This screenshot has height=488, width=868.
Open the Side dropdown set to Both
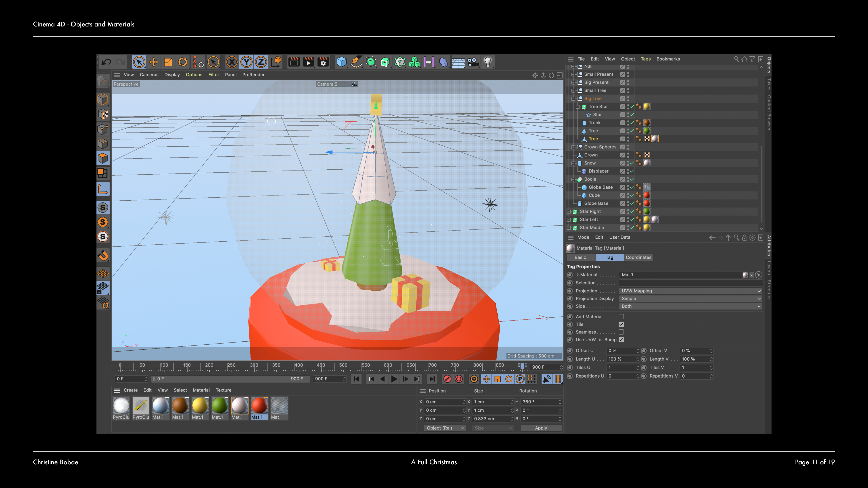[690, 306]
